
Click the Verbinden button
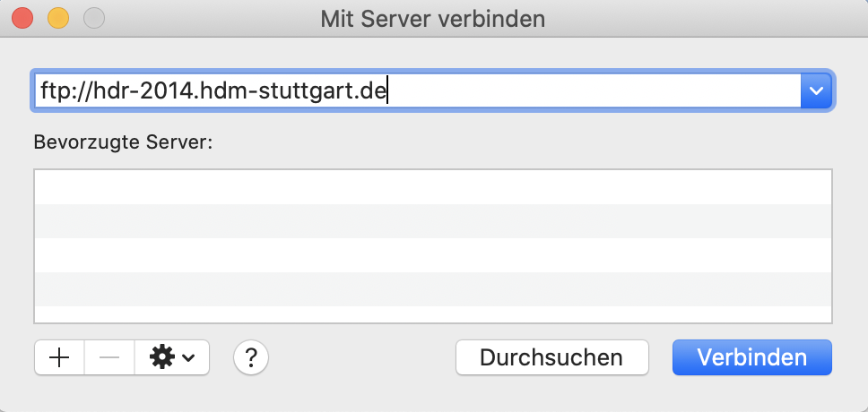(x=751, y=357)
